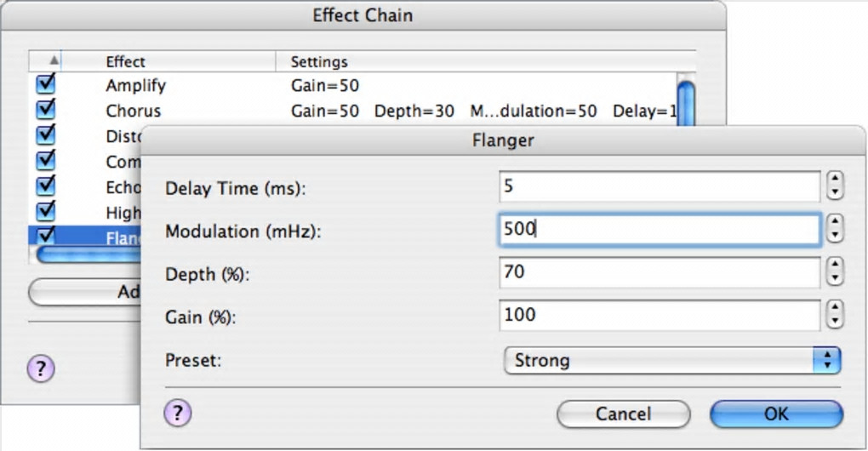Click the effect list vertical scrollbar
The height and width of the screenshot is (451, 868).
[x=685, y=100]
